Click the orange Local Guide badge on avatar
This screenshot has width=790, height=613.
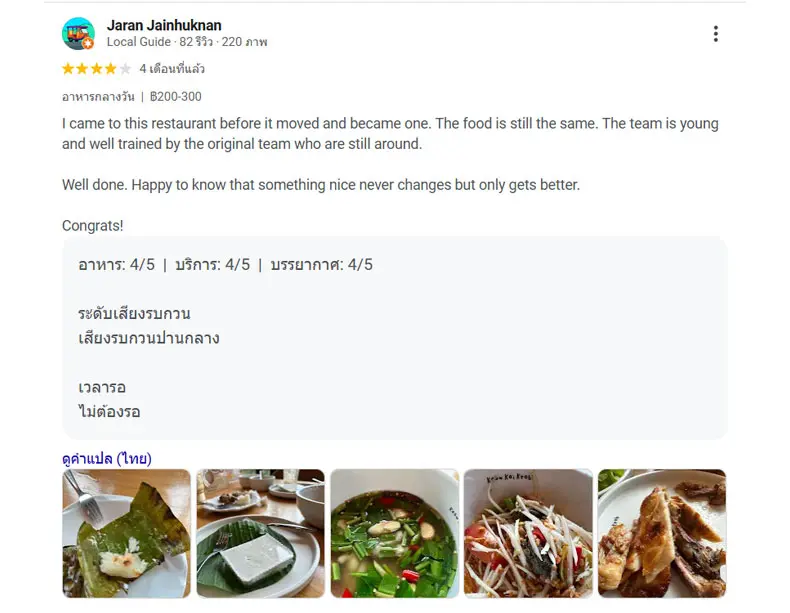[88, 44]
